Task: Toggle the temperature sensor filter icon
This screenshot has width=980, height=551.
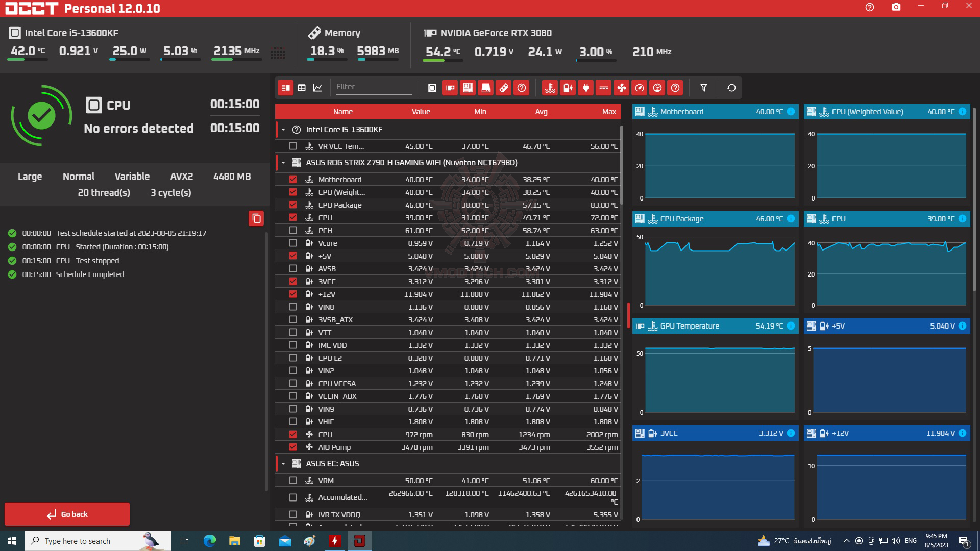Action: [x=550, y=88]
